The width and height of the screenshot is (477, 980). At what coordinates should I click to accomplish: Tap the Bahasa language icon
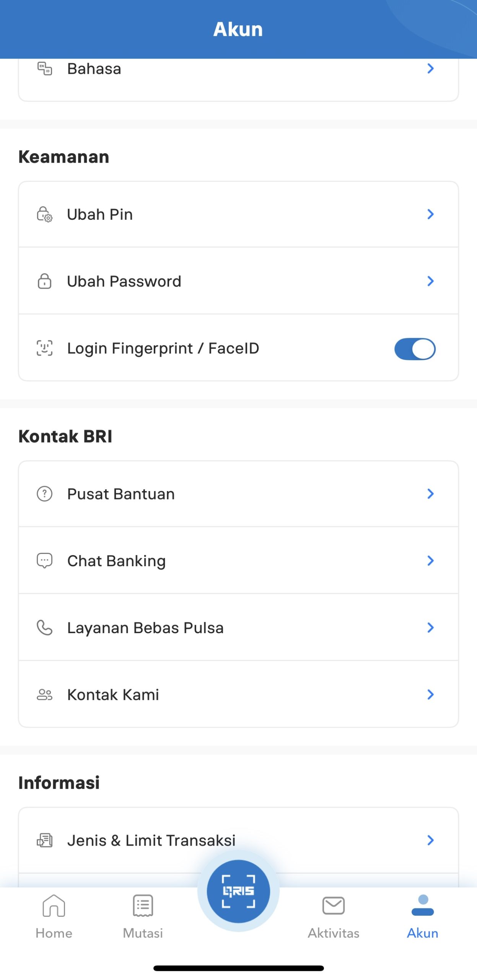[44, 69]
